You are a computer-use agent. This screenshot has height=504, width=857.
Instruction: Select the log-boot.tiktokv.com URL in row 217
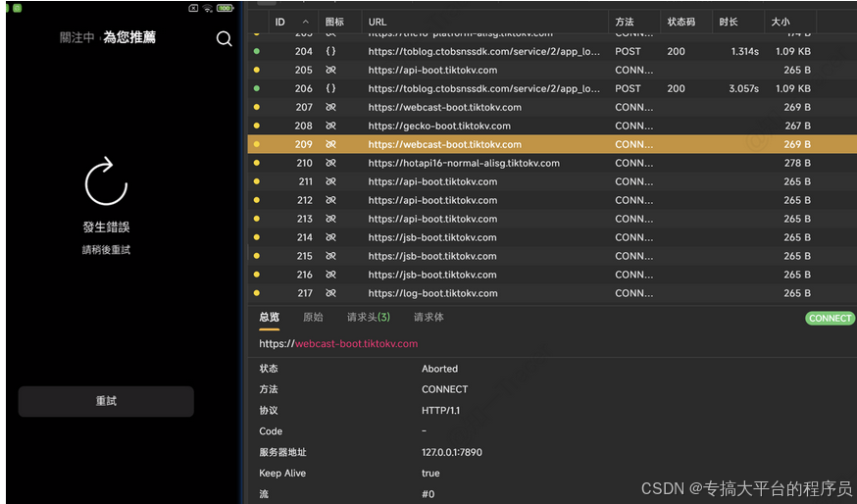[432, 293]
